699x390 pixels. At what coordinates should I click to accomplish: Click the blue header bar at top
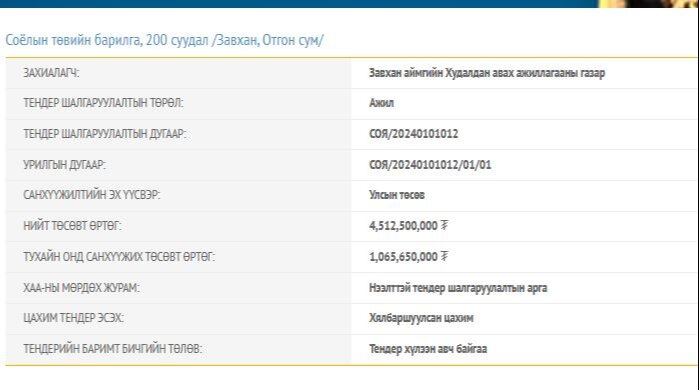pos(299,4)
